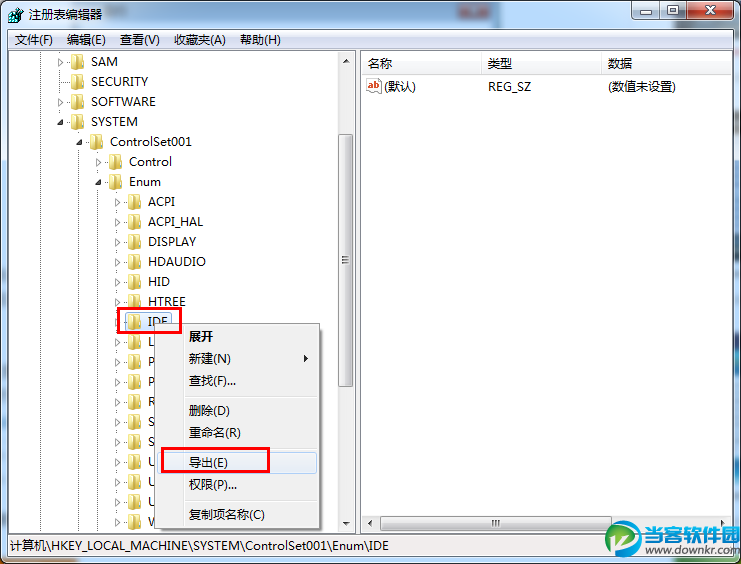This screenshot has width=741, height=564.
Task: Expand the Control subkey arrow
Action: (x=98, y=162)
